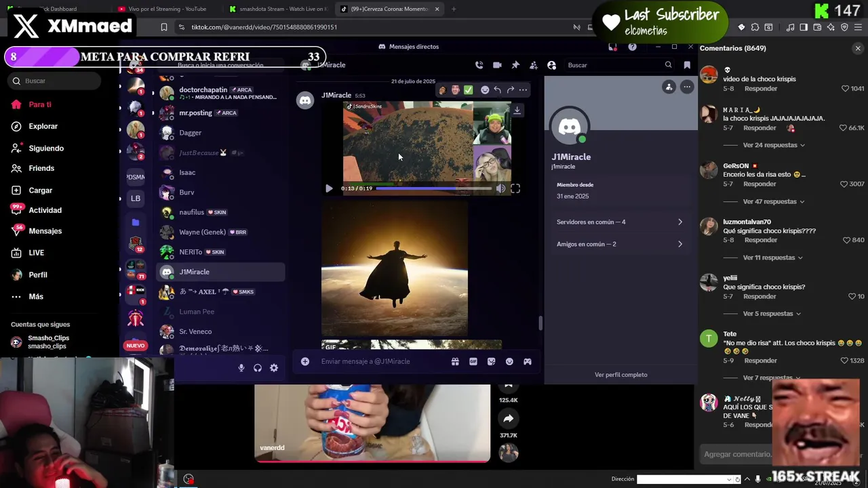Screen dimensions: 868x488
Task: Seek on the Discord video progress bar
Action: (x=434, y=188)
